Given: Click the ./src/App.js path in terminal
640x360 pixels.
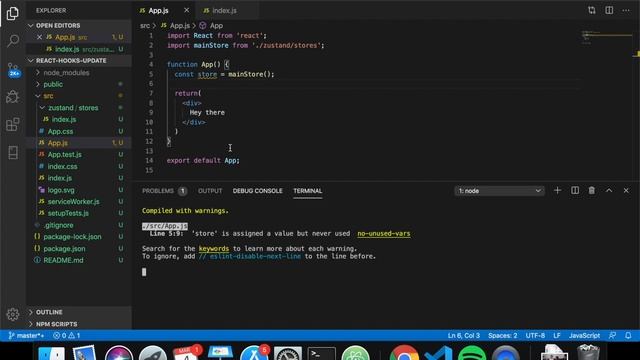Looking at the screenshot, I should point(165,226).
